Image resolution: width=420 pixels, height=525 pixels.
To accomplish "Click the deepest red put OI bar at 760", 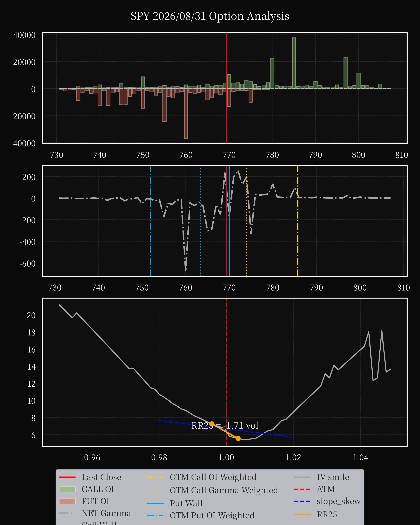I will pyautogui.click(x=186, y=113).
